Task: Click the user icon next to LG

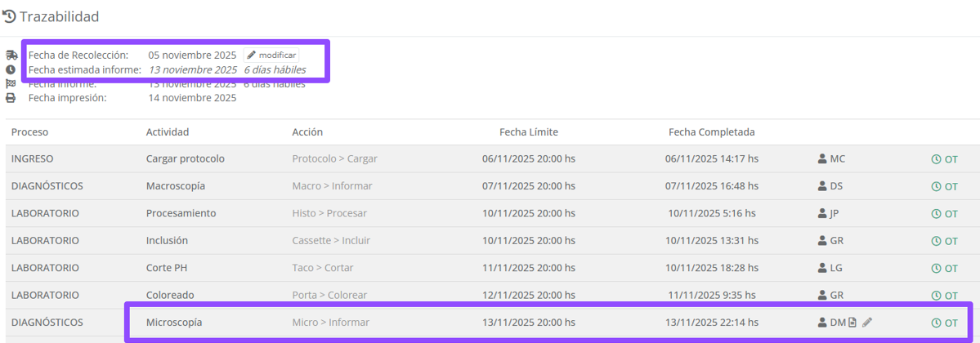Action: (x=822, y=268)
